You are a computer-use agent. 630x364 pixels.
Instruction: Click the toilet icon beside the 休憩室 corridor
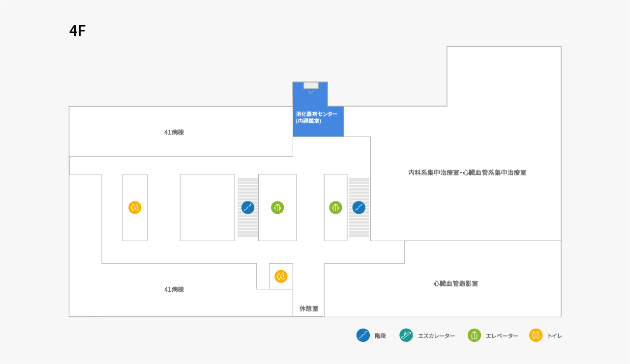[x=281, y=276]
